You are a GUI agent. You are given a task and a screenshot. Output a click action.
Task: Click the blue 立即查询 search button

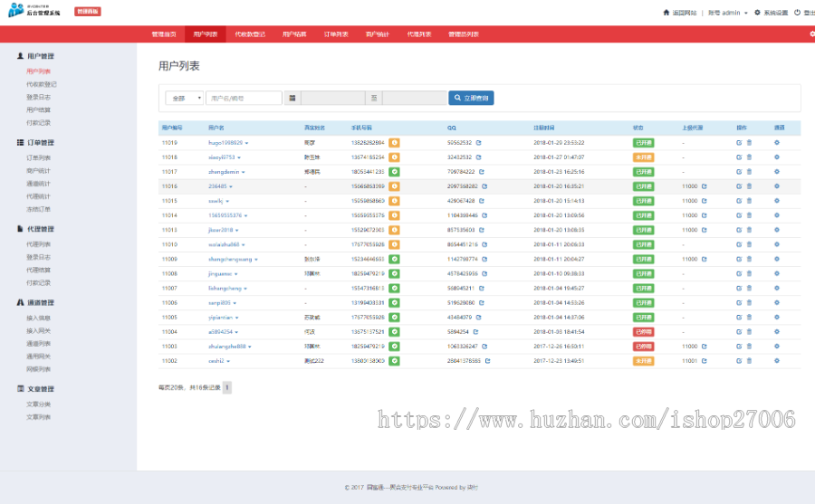point(471,98)
